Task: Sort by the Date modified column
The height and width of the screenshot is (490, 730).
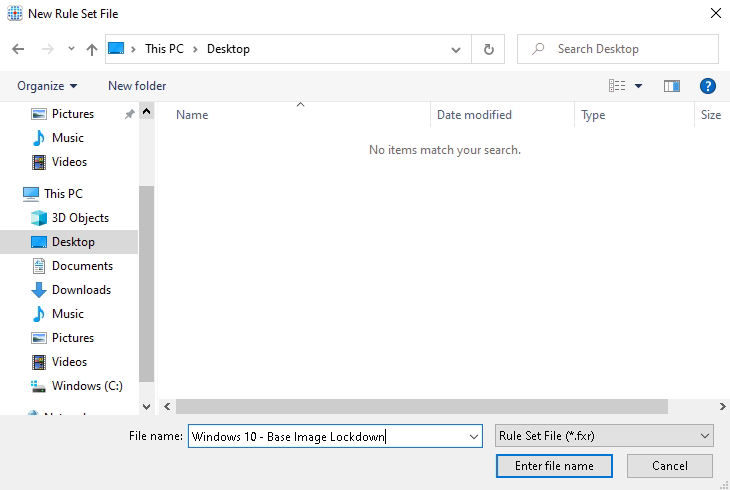Action: pos(474,115)
